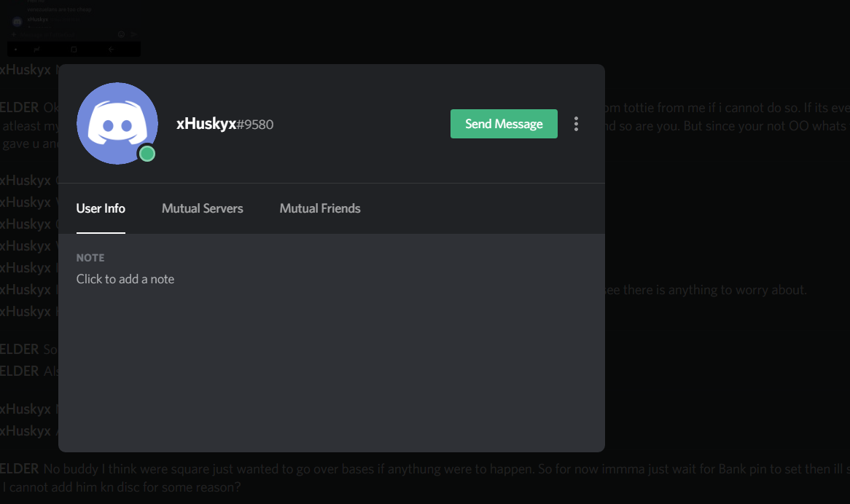Click the Send Message button

tap(504, 124)
